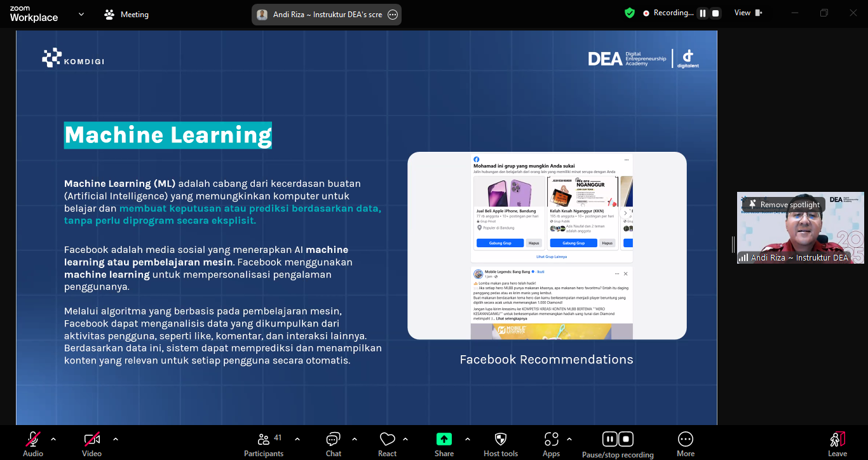Click the Lihat Grup Lainnya link
The height and width of the screenshot is (460, 868).
pyautogui.click(x=552, y=257)
